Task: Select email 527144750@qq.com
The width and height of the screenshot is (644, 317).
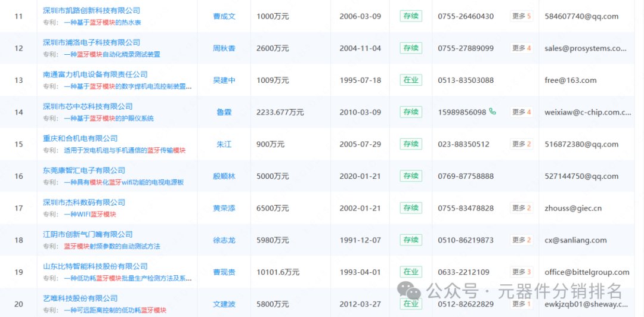Action: coord(581,176)
